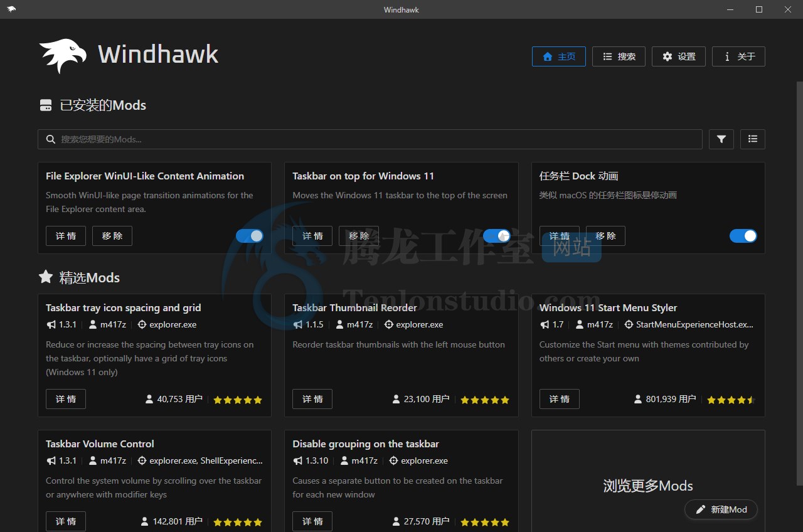Click title Taskbar Volume Control

[100, 444]
